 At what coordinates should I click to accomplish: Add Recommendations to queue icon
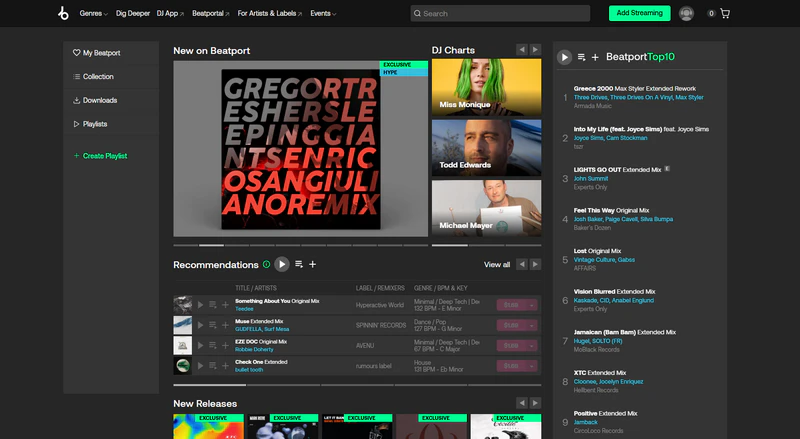pos(299,264)
